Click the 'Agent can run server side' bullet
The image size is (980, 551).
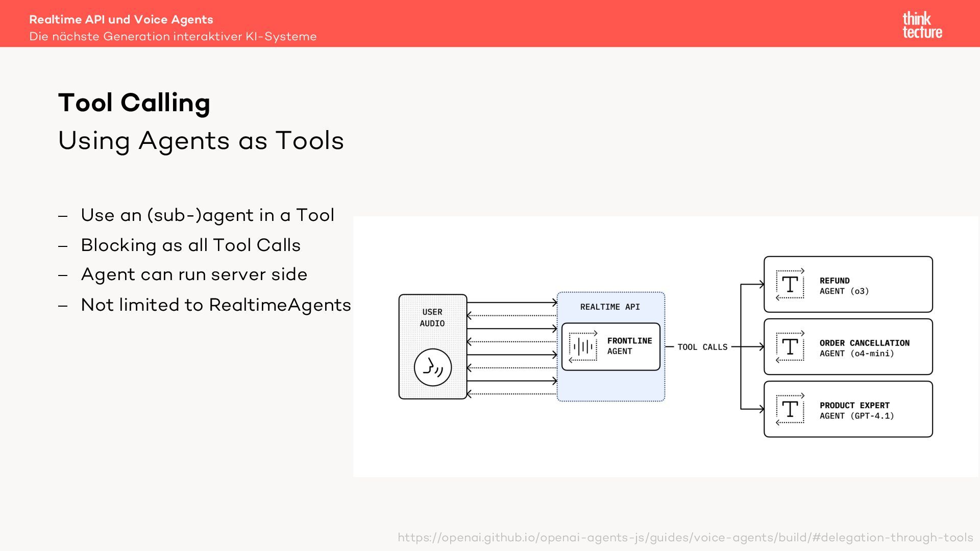point(194,274)
